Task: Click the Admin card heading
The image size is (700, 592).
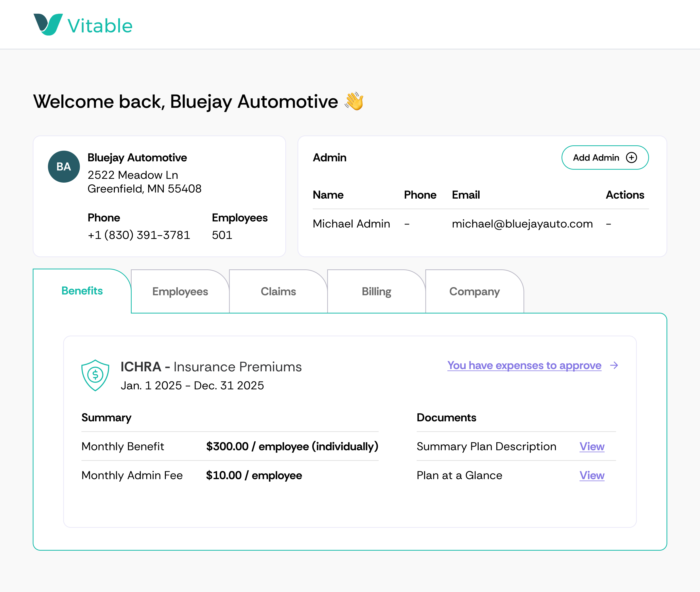Action: pyautogui.click(x=329, y=158)
